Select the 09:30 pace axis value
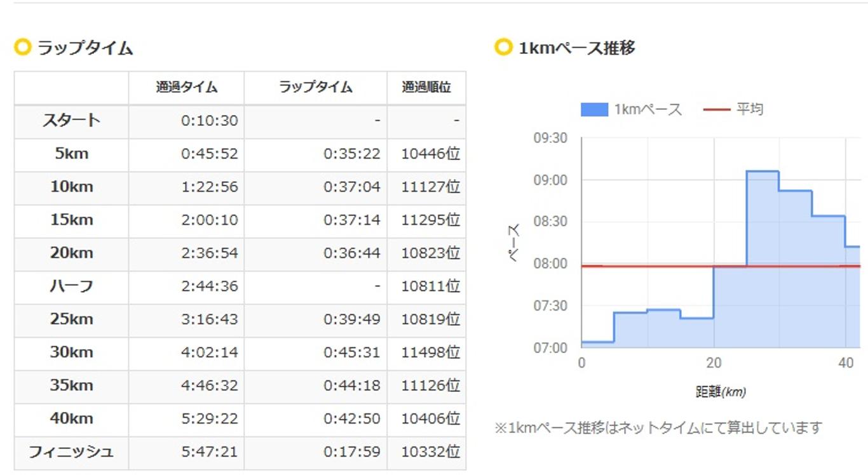Screen dimensions: 868x475 (550, 137)
